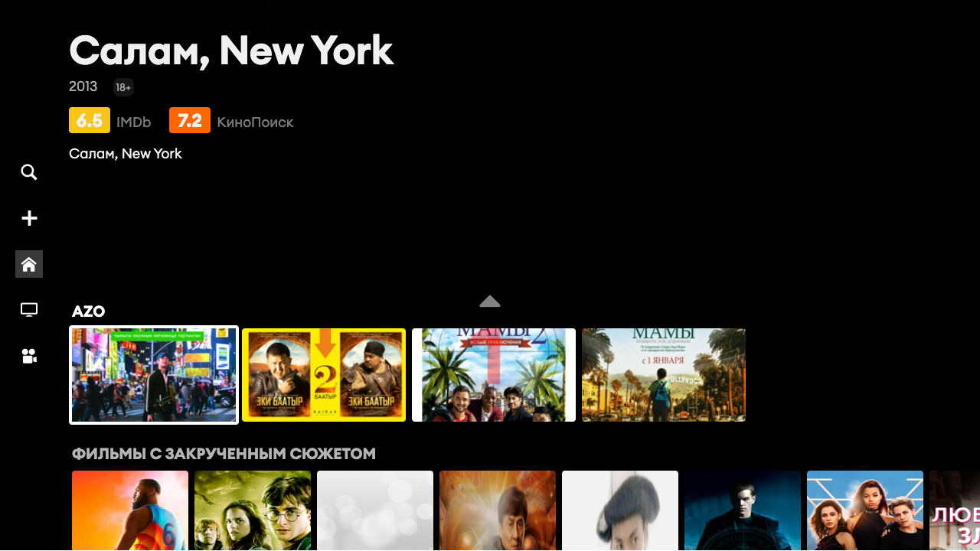980x551 pixels.
Task: Click the 7.2 КиноПоиск rating badge
Action: pos(190,121)
